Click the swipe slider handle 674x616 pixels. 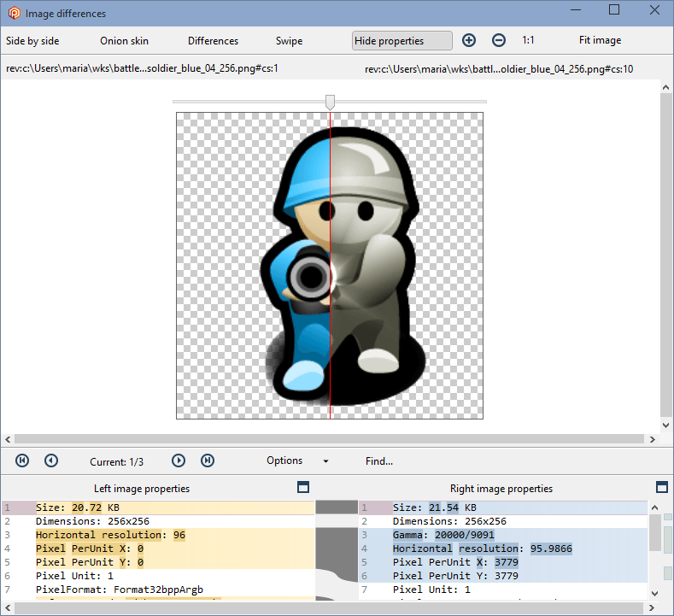pyautogui.click(x=330, y=103)
